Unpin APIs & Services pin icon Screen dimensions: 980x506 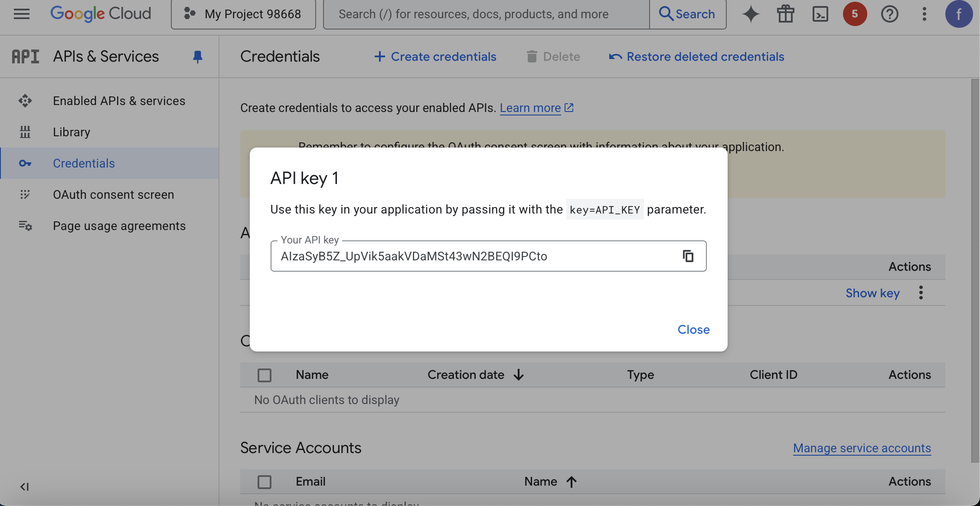(x=198, y=56)
